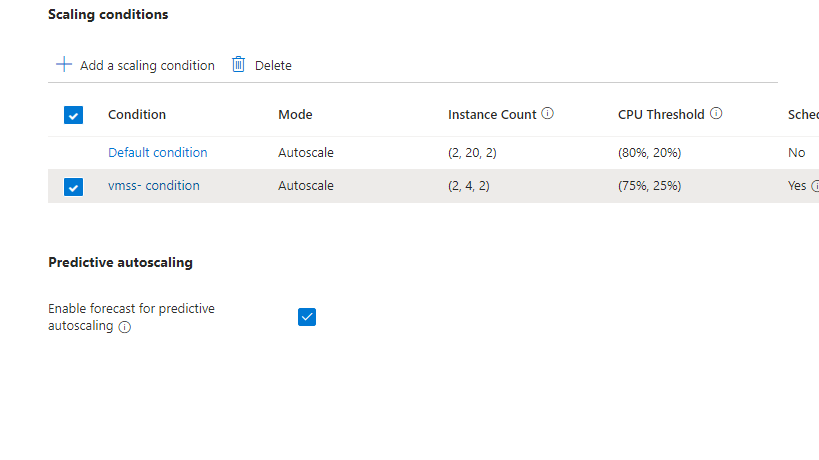Select the Default condition row's Autoscale cell
The width and height of the screenshot is (819, 460).
(x=306, y=153)
